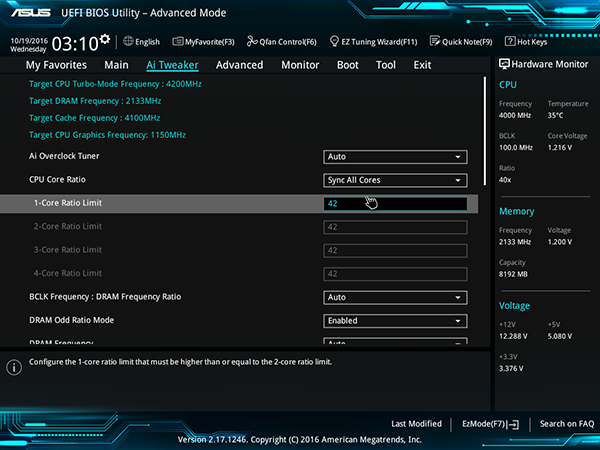Click the 3-Core Ratio Limit field

(395, 251)
